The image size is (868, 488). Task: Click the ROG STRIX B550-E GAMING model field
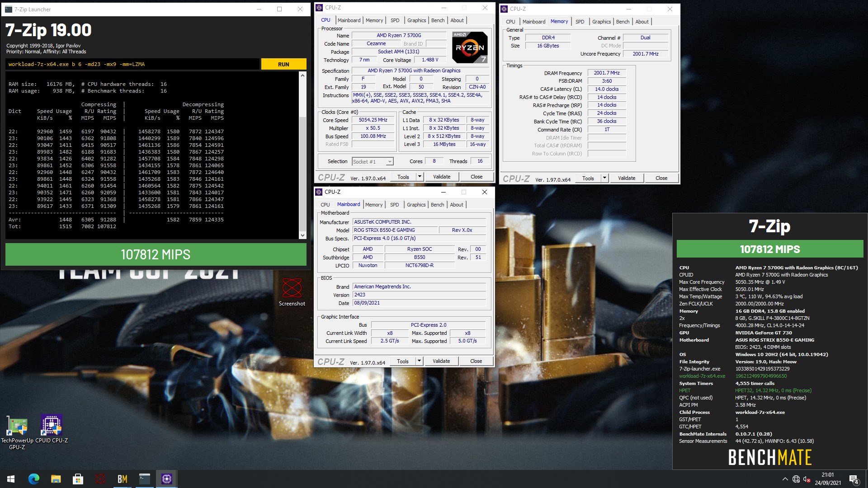pyautogui.click(x=394, y=230)
